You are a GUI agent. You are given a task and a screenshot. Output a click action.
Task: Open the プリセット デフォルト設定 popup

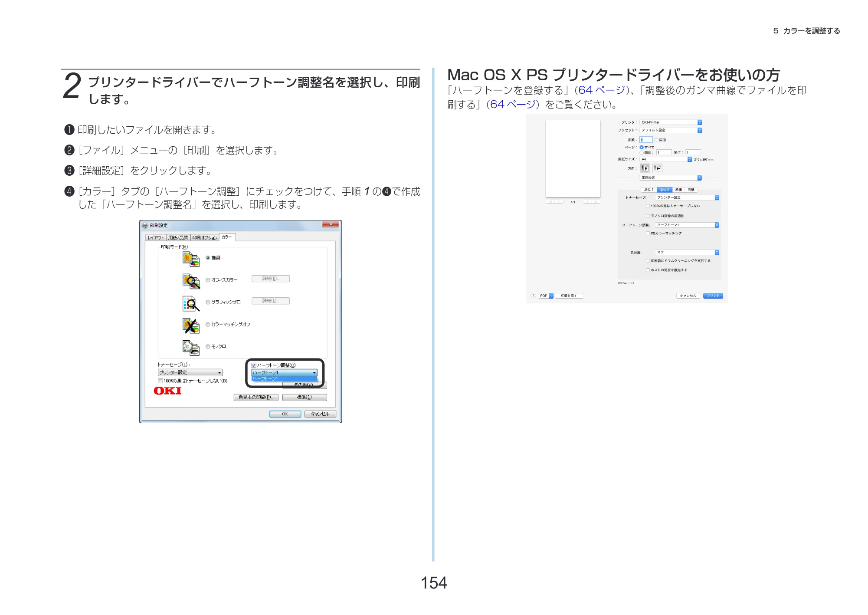671,130
